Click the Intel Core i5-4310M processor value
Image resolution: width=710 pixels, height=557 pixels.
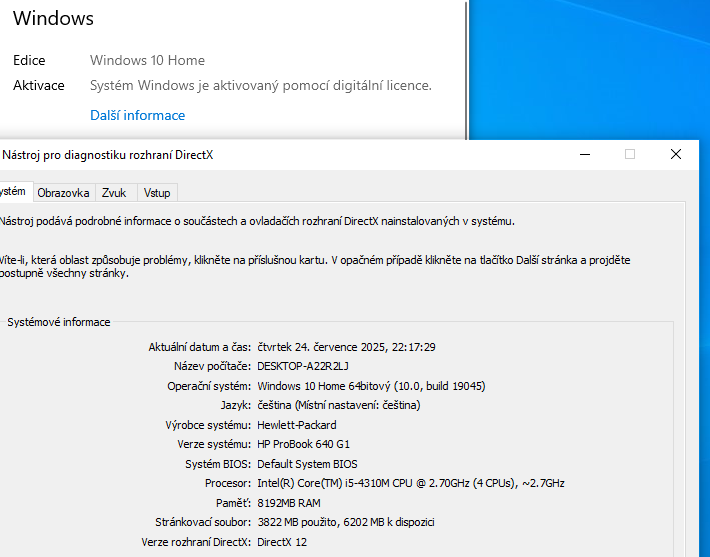411,483
